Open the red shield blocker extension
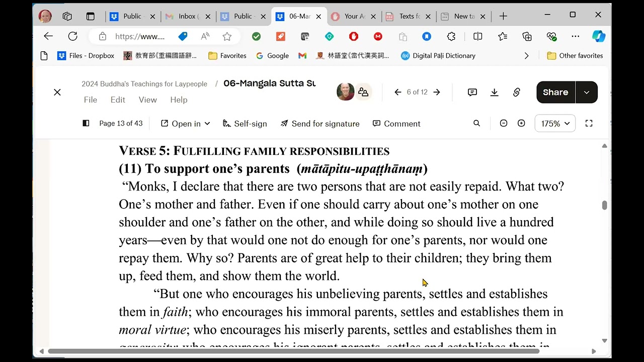This screenshot has width=644, height=362. [x=354, y=36]
